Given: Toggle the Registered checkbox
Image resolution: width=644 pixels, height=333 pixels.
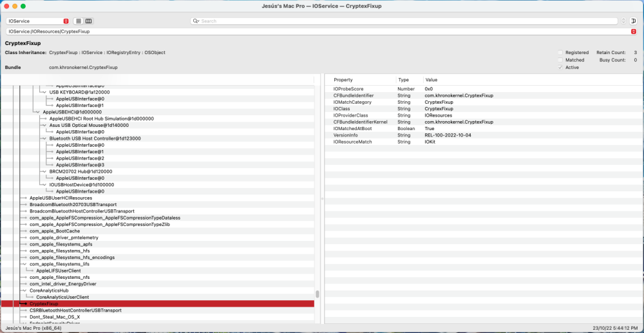Looking at the screenshot, I should tap(560, 53).
